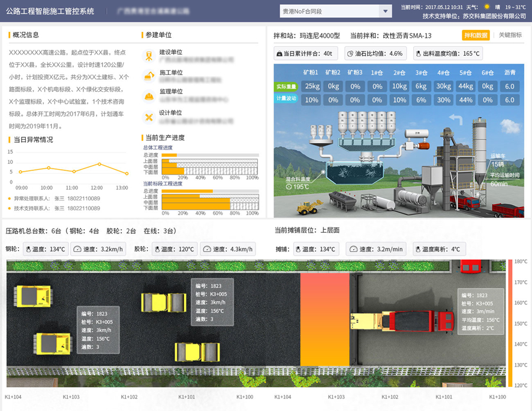The image size is (532, 411).
Task: Click the 12:00 data point on anomaly chart
Action: (100, 164)
